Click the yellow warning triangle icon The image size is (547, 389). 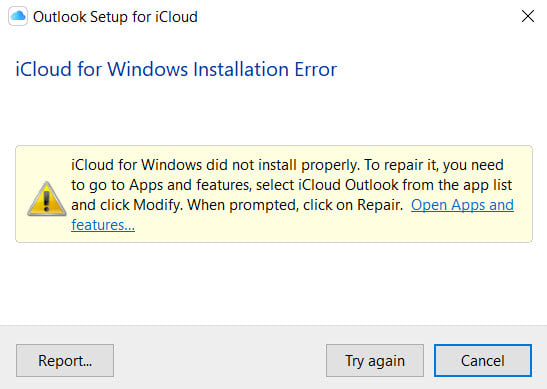coord(47,199)
